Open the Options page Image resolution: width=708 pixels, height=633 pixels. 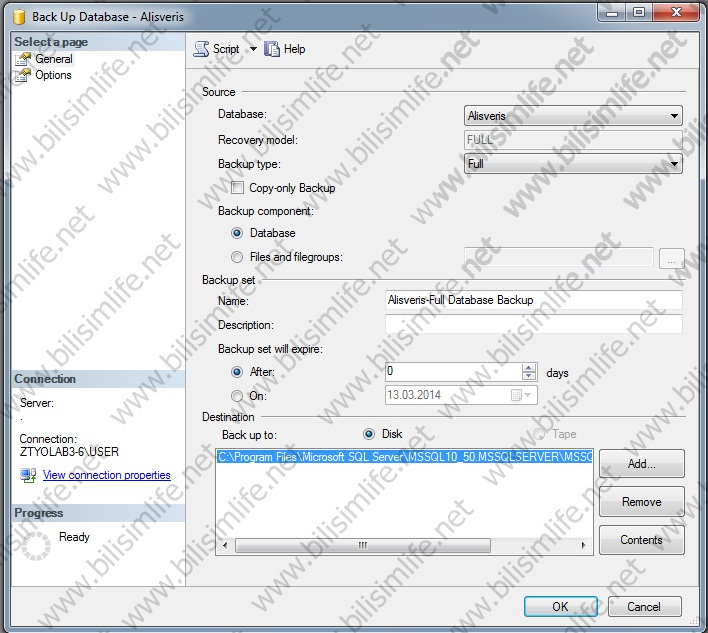[x=53, y=75]
